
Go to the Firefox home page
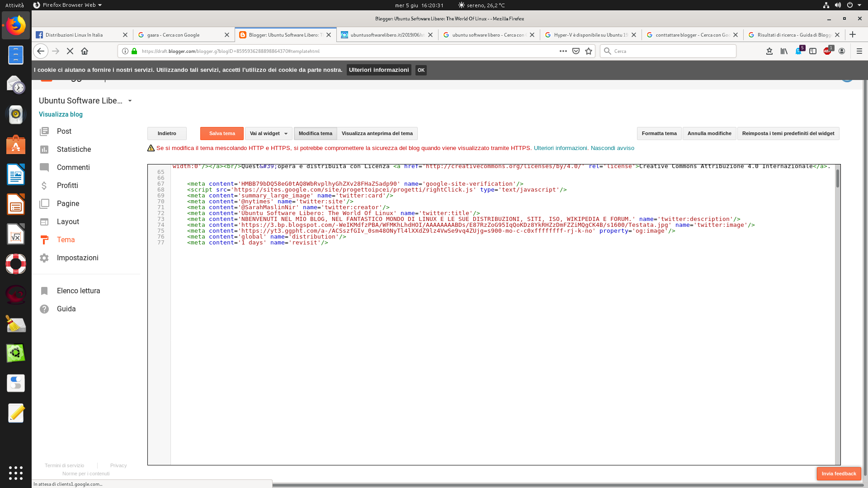pos(85,51)
